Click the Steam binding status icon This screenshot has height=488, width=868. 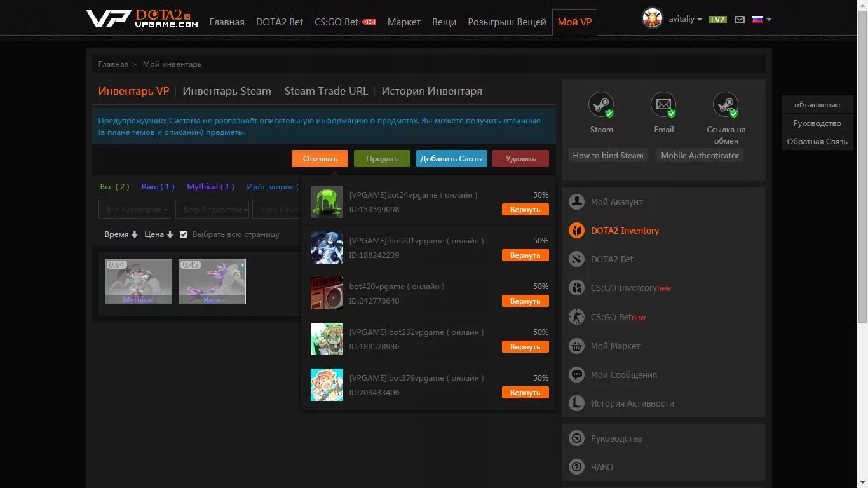(x=600, y=105)
